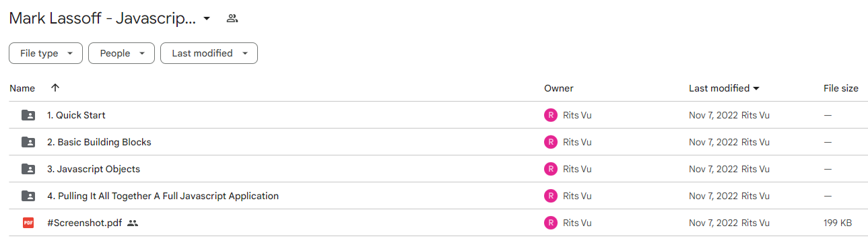868x249 pixels.
Task: Click the shared people icon next to #Screenshot.pdf
Action: pyautogui.click(x=133, y=223)
